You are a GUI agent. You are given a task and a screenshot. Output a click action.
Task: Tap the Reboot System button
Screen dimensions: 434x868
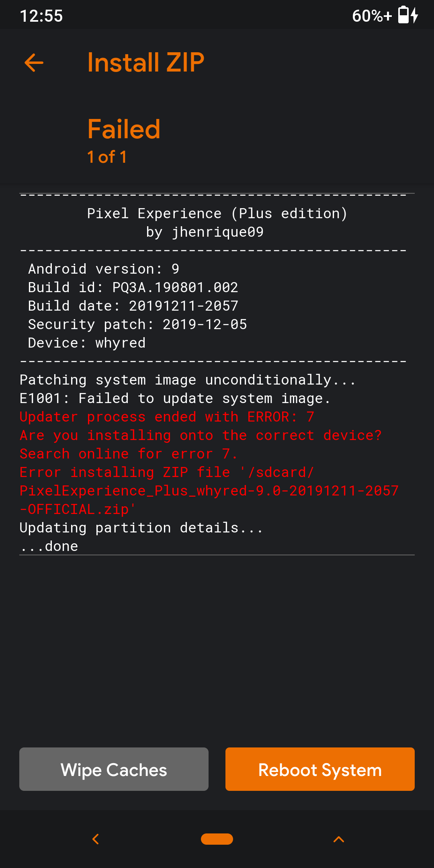(320, 769)
